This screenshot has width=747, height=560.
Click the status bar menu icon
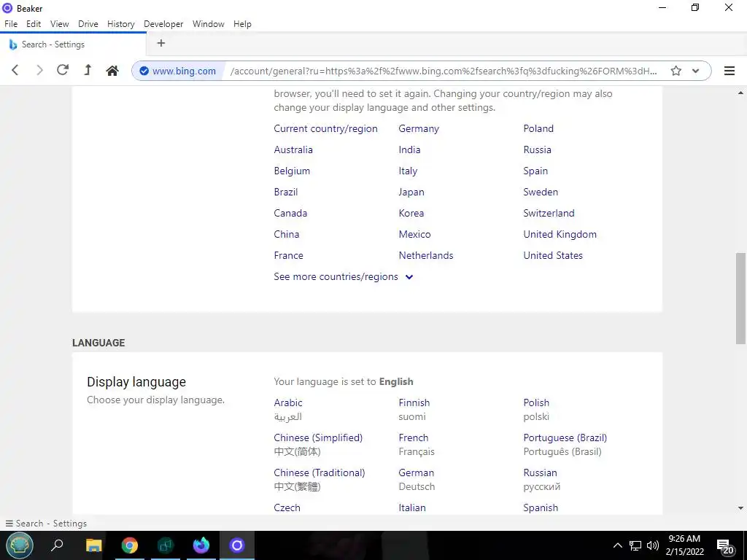[9, 524]
